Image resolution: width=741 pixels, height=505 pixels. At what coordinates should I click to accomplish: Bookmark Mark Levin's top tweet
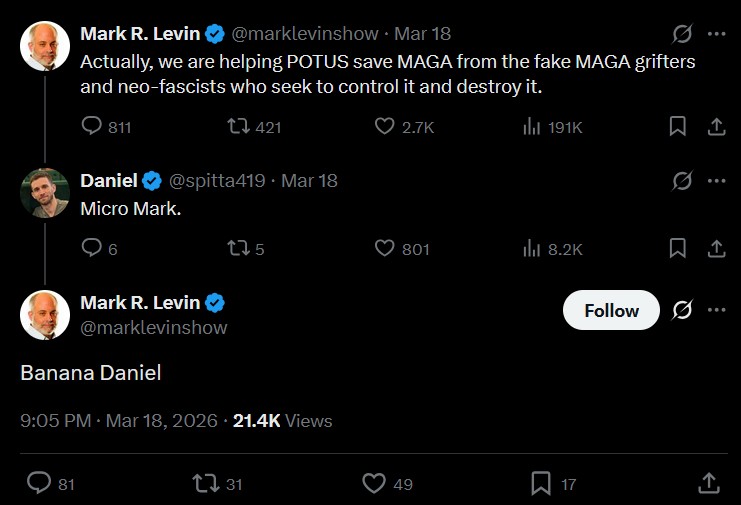point(678,126)
